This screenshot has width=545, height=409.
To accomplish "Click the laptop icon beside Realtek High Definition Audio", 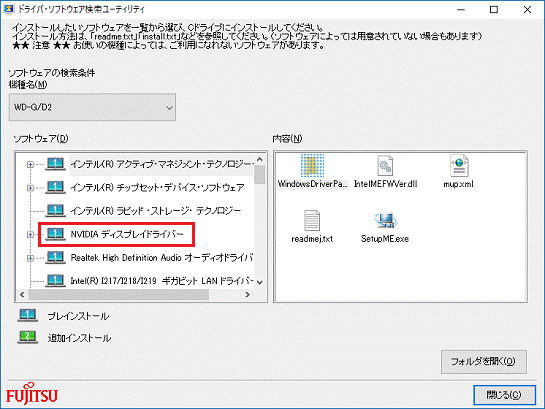I will 55,257.
